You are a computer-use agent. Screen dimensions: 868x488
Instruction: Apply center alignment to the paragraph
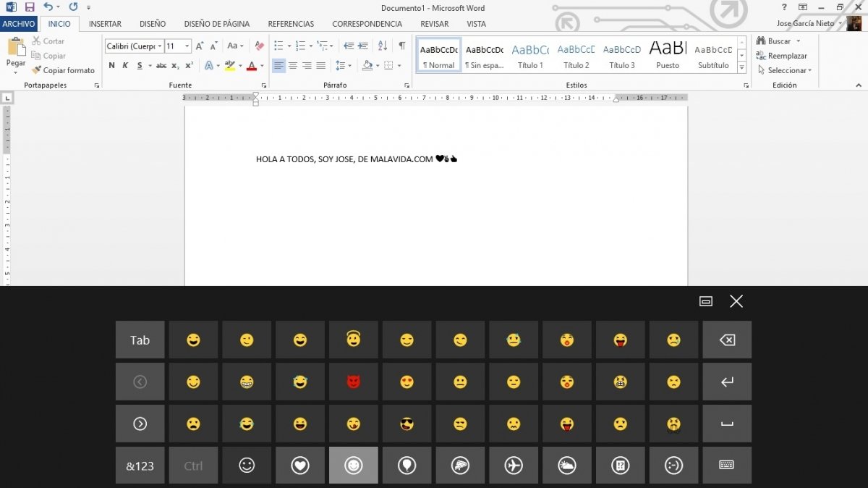tap(293, 65)
